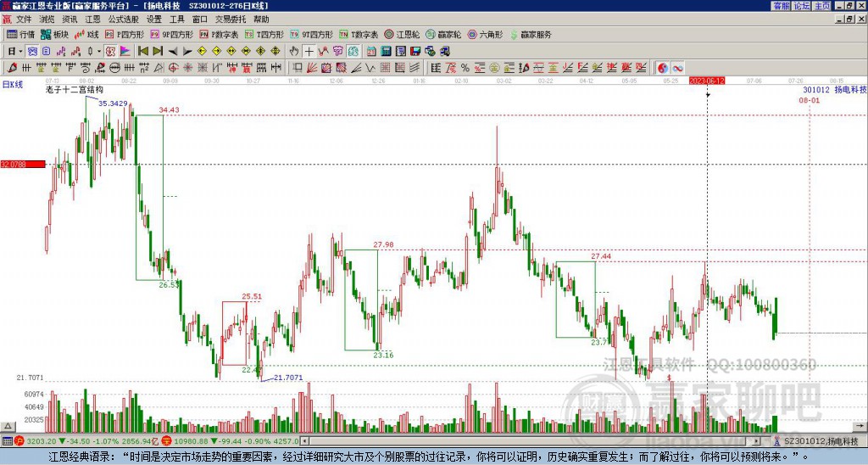Click the horizontal scrollbar left arrow
This screenshot has height=465, width=868.
coord(304,441)
